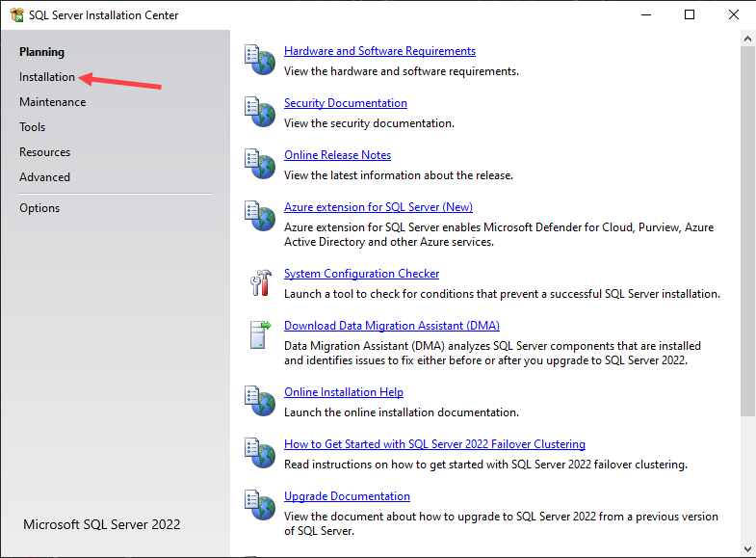This screenshot has height=558, width=756.
Task: Open the Advanced category
Action: pos(44,177)
